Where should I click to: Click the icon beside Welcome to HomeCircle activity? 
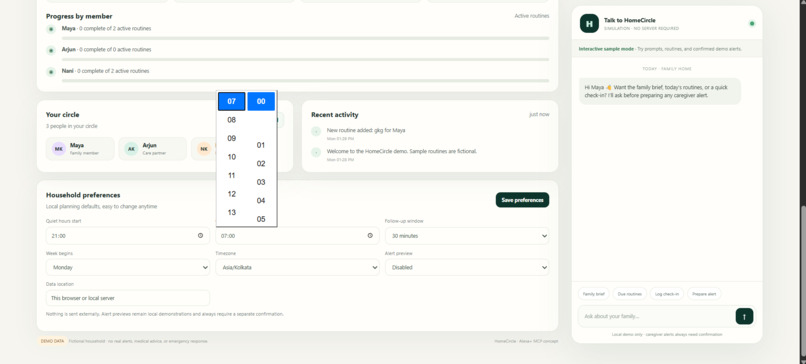(316, 153)
